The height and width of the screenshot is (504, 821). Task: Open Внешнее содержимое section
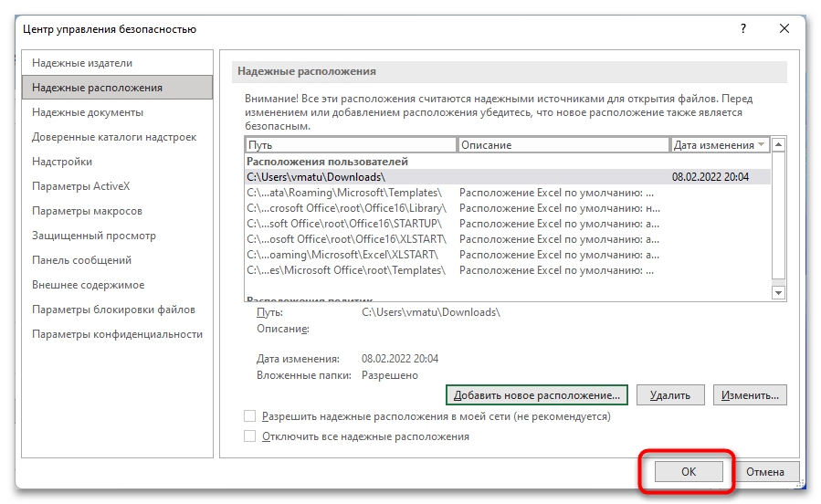(x=117, y=285)
